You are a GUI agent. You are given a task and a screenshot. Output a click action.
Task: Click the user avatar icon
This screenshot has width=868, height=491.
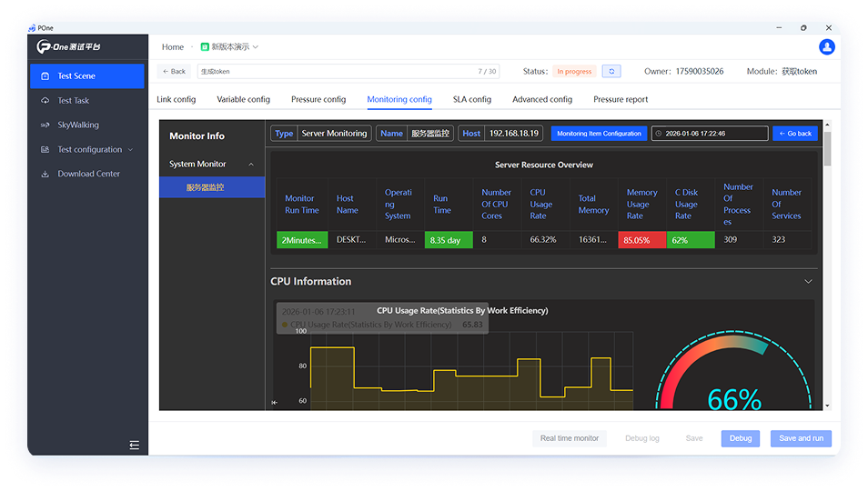pos(826,47)
